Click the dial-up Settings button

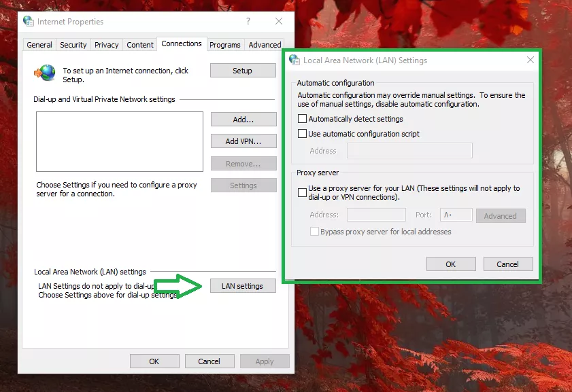pos(243,185)
